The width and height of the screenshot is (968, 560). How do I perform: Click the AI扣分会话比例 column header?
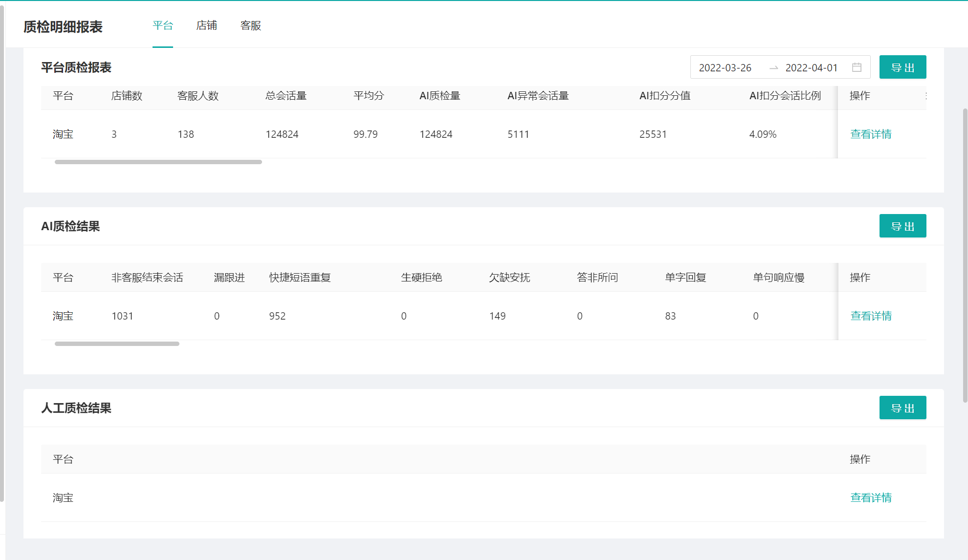[785, 96]
